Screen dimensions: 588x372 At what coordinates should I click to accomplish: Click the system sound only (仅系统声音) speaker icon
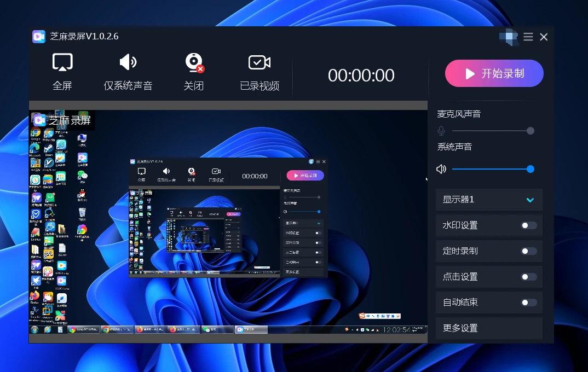pyautogui.click(x=128, y=62)
